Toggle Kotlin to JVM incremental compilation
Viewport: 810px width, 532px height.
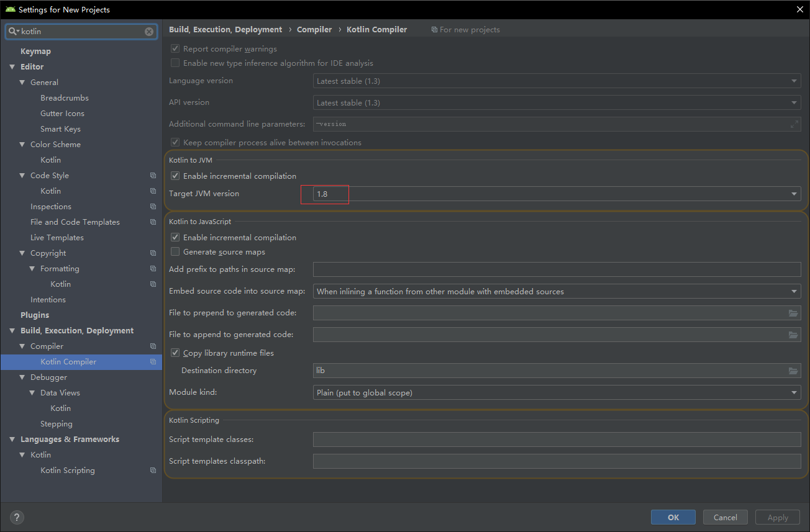175,176
